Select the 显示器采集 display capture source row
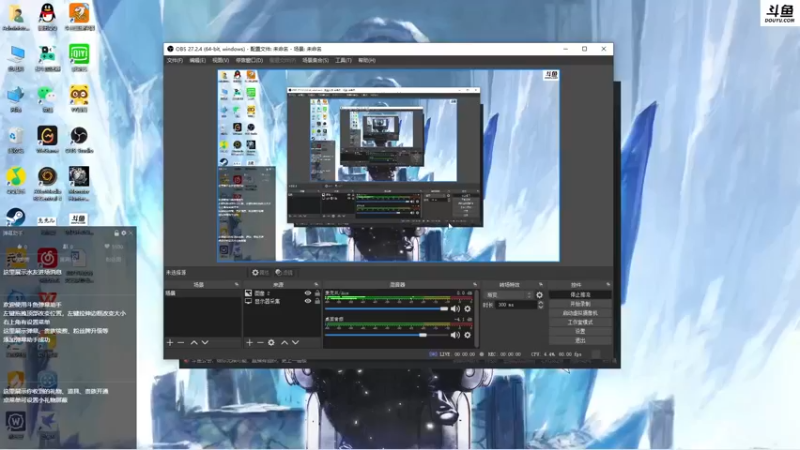The height and width of the screenshot is (450, 800). click(282, 302)
